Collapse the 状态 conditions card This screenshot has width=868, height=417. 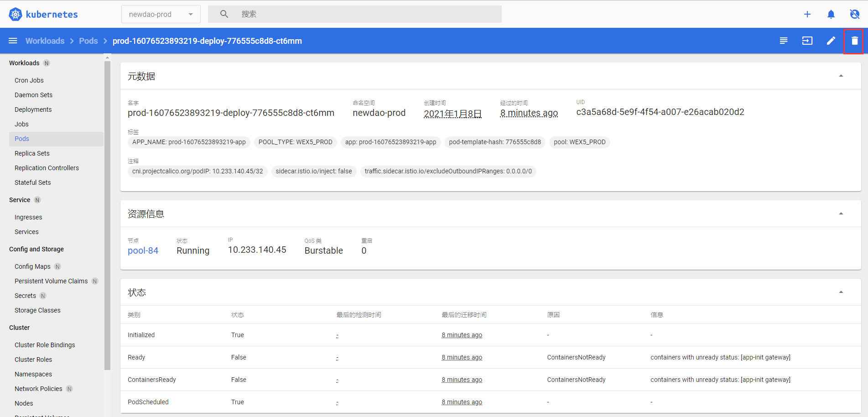[841, 292]
